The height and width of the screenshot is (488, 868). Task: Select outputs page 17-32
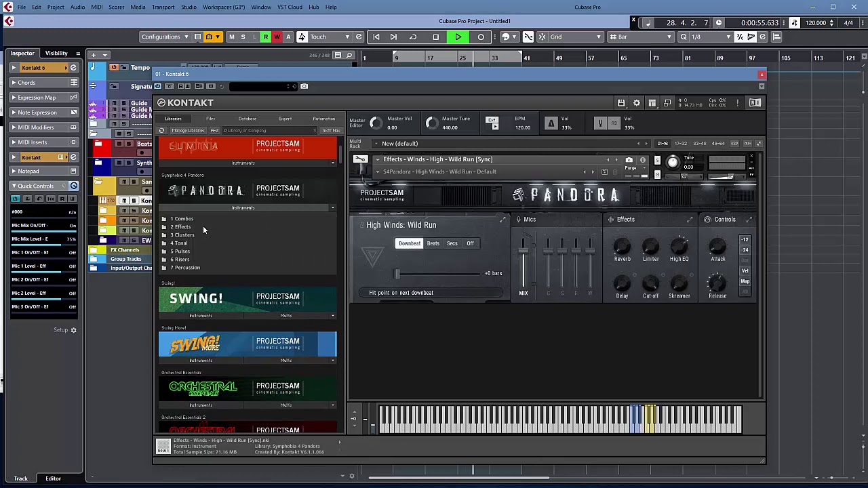(x=682, y=144)
